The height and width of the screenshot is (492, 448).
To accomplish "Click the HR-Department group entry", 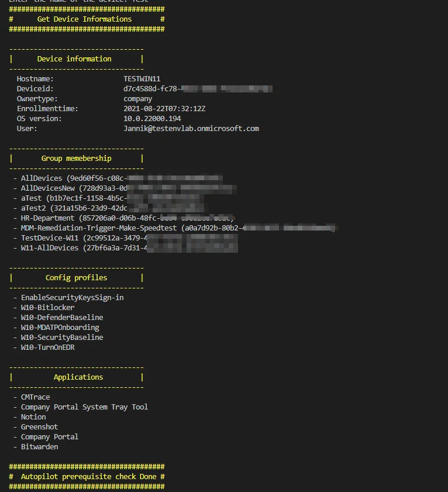I will pyautogui.click(x=124, y=218).
